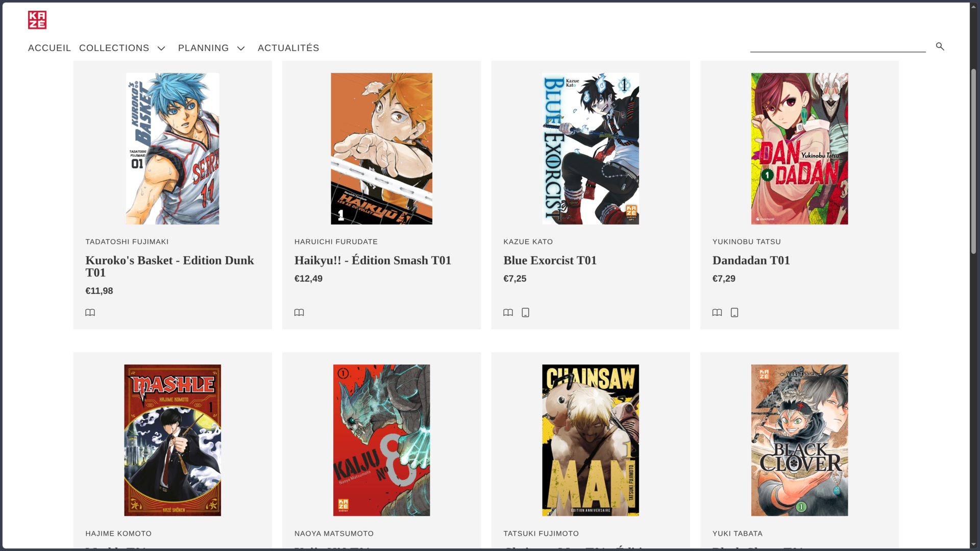Click Kuroko's Basket cover image
Image resolution: width=980 pixels, height=551 pixels.
pos(173,148)
